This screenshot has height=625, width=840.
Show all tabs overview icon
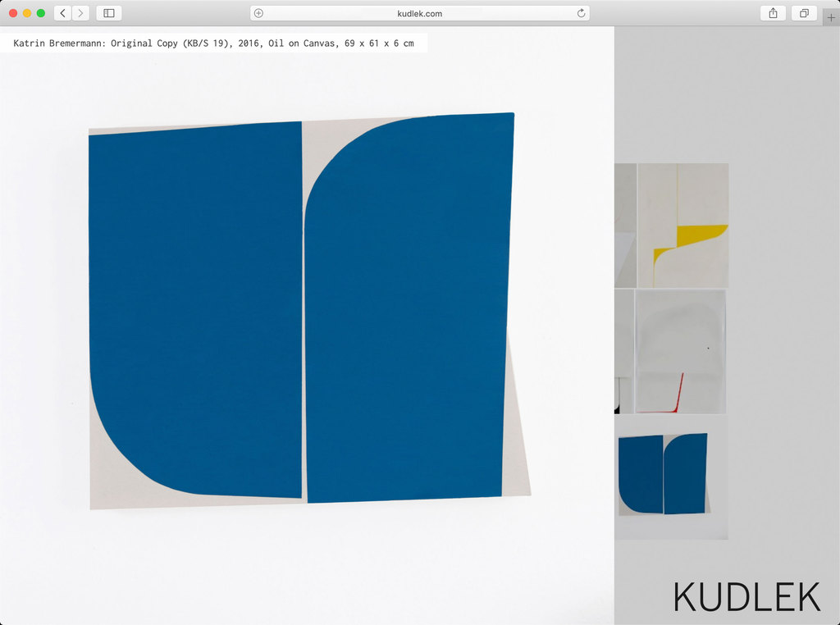click(804, 13)
